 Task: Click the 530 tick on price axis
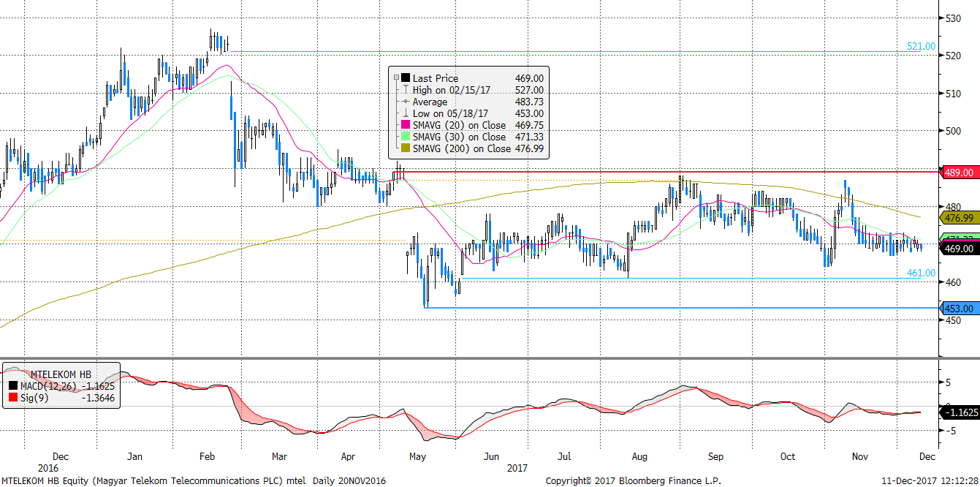[954, 18]
